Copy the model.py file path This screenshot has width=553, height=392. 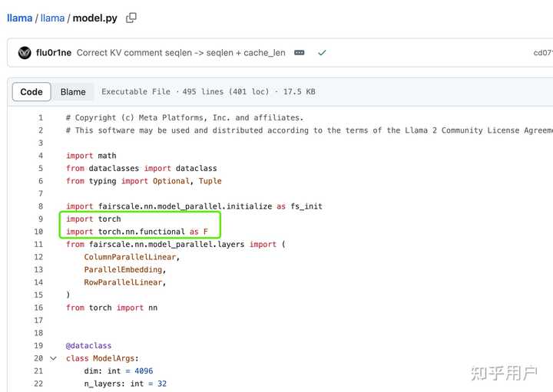[x=131, y=18]
